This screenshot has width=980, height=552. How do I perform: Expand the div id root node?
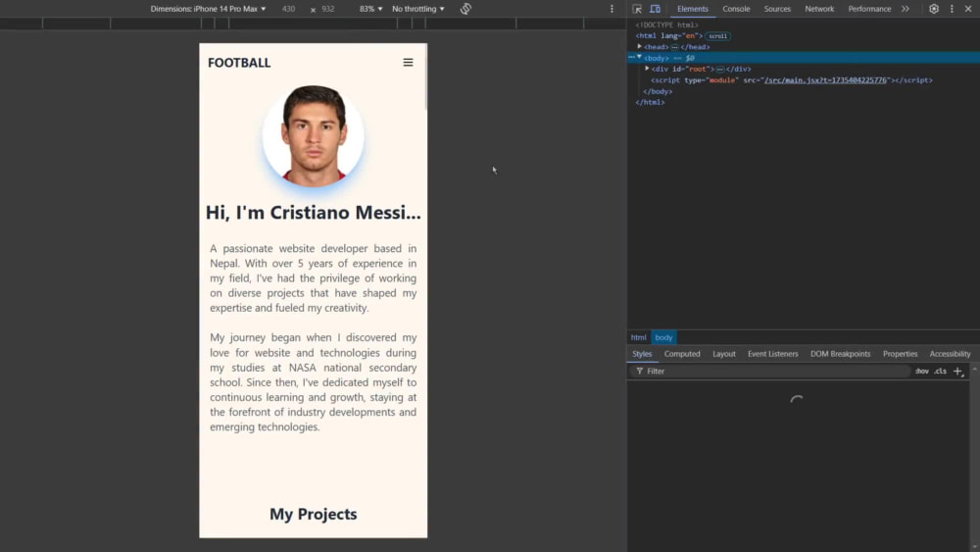coord(647,69)
